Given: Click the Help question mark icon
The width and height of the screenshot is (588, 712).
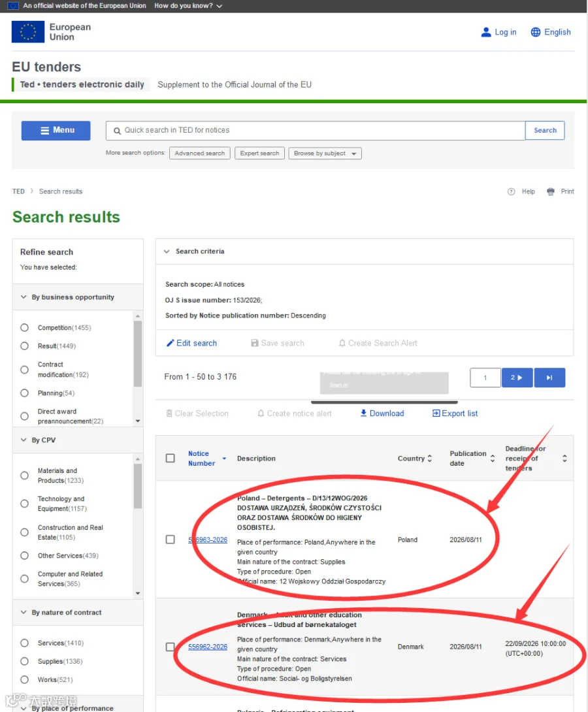Looking at the screenshot, I should click(512, 191).
